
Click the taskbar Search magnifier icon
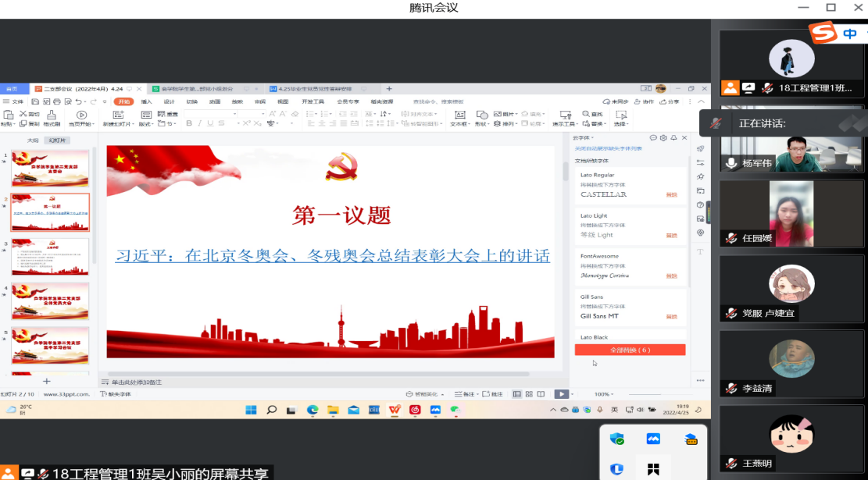click(x=271, y=410)
